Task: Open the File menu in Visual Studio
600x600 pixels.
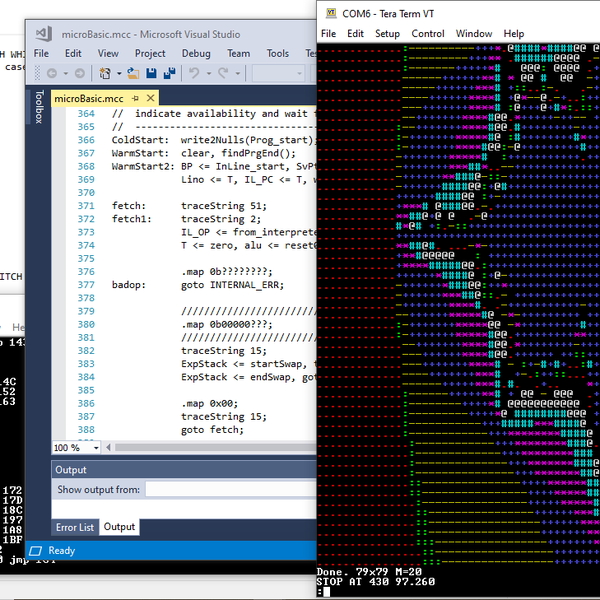Action: coord(41,53)
